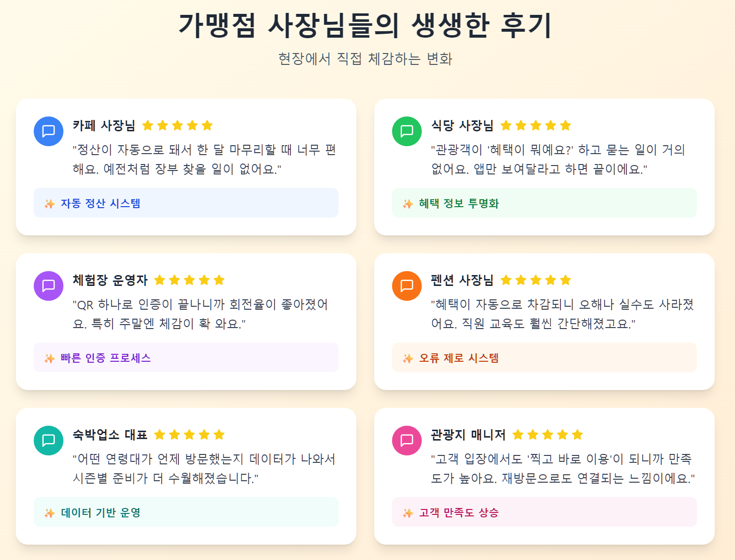The image size is (735, 560).
Task: Click the star rating for 관광지 매니저
Action: [x=548, y=435]
